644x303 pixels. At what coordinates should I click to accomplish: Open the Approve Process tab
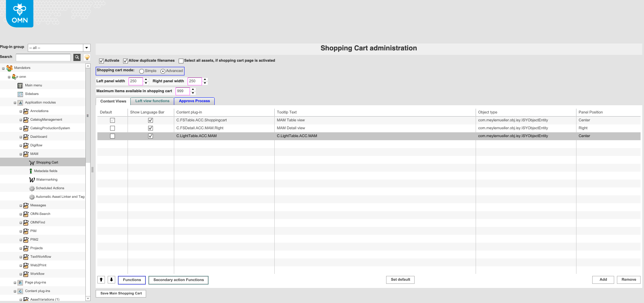194,101
